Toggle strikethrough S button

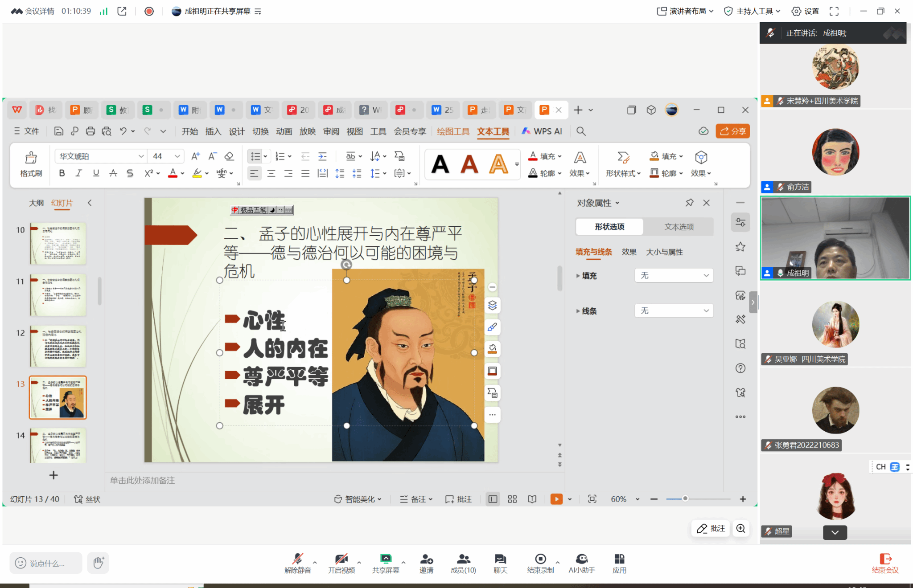point(130,173)
